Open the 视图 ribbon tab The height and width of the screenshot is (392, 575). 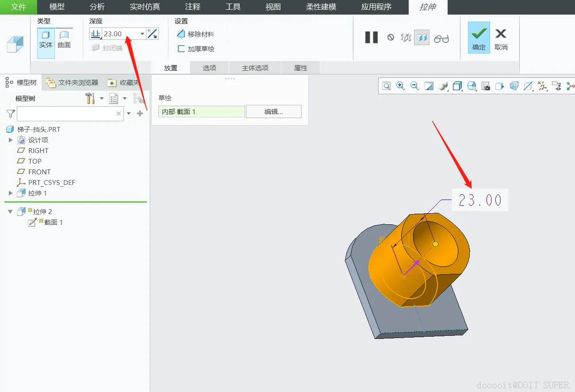click(273, 7)
